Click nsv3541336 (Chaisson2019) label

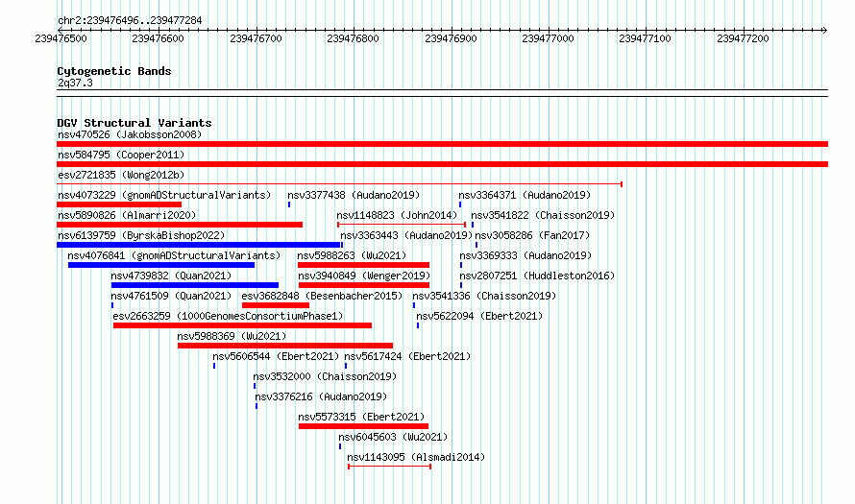coord(484,296)
